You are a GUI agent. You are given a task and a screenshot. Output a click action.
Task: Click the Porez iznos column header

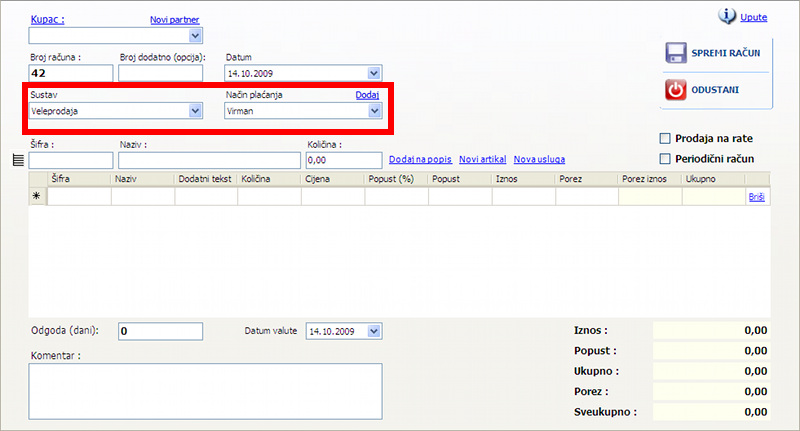tap(651, 179)
